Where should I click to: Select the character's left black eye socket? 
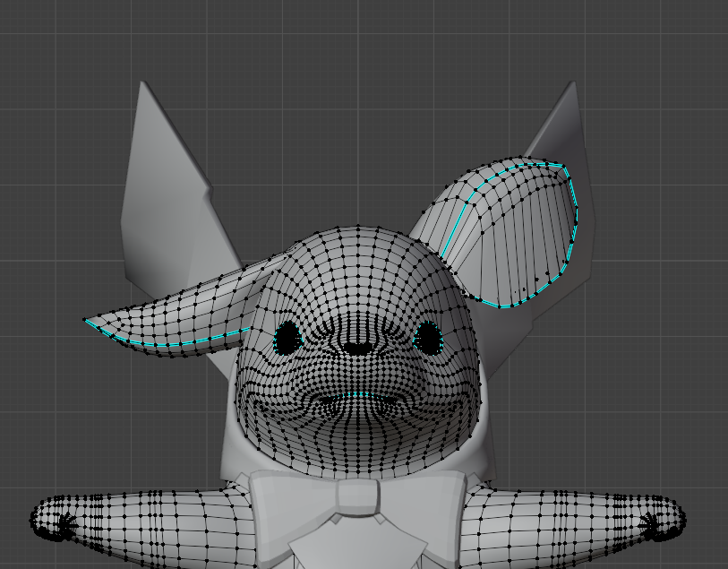(287, 338)
